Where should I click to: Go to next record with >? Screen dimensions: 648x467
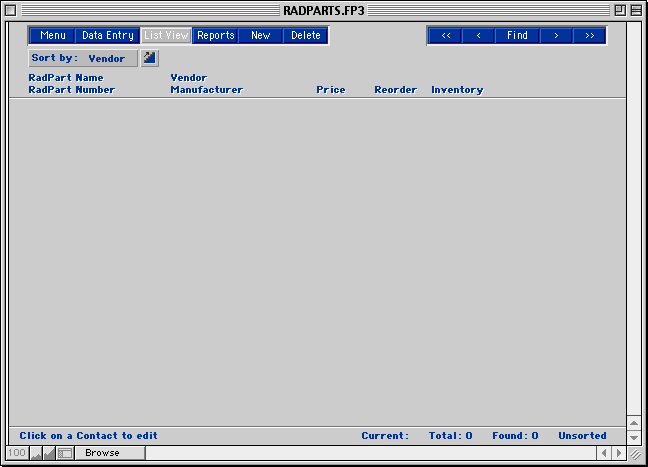point(556,36)
